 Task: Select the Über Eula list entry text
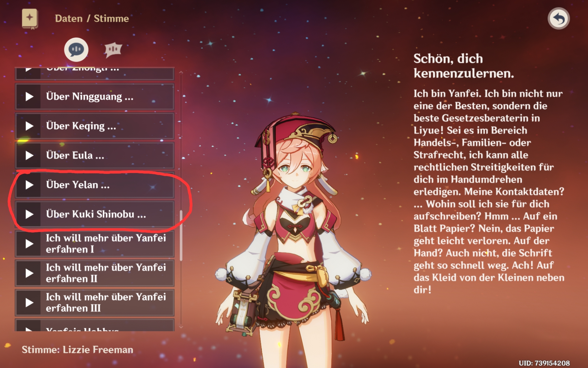click(75, 155)
